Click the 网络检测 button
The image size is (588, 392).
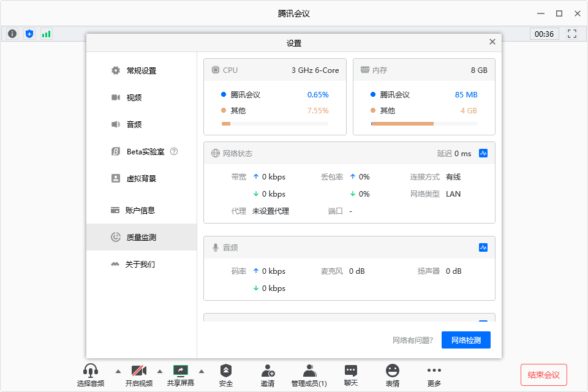pos(466,340)
